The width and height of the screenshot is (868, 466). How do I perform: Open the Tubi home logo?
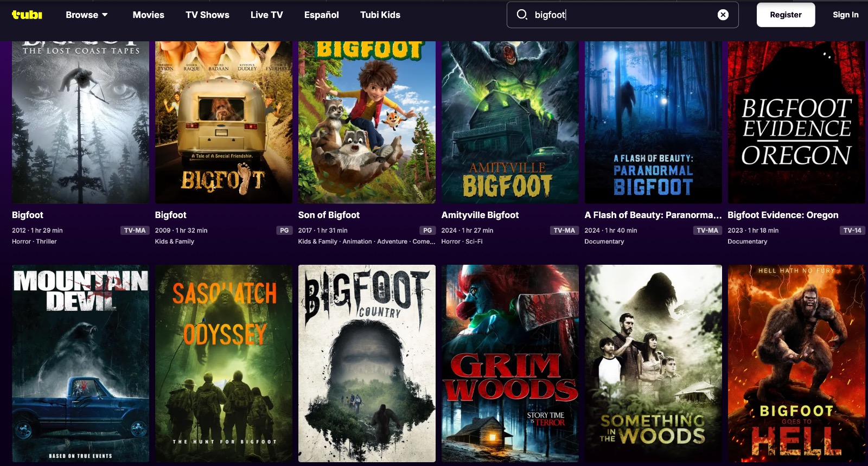pyautogui.click(x=27, y=15)
